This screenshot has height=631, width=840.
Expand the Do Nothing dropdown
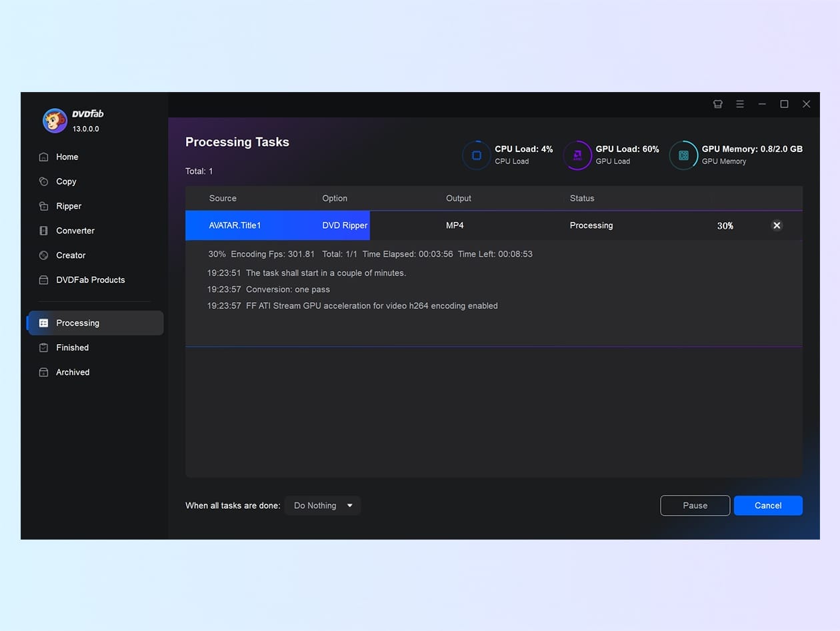[x=323, y=506]
